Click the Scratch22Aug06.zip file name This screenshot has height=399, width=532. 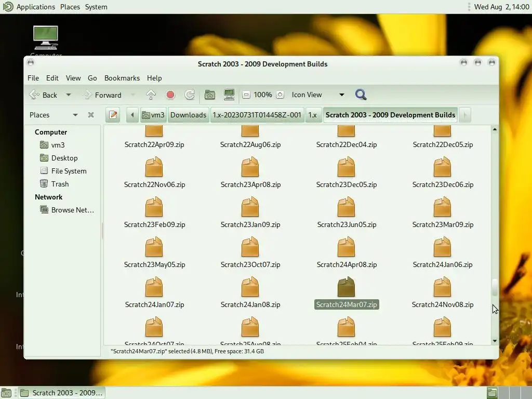250,144
